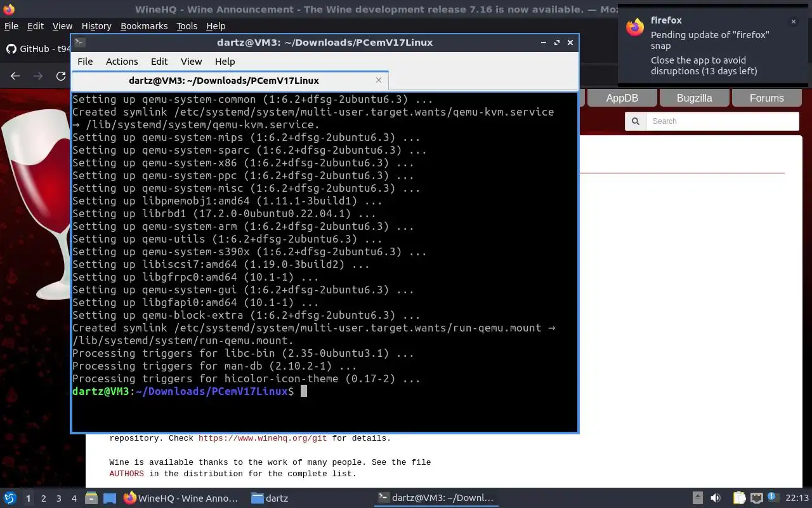Open the terminal Help menu
This screenshot has height=508, width=812.
point(225,62)
